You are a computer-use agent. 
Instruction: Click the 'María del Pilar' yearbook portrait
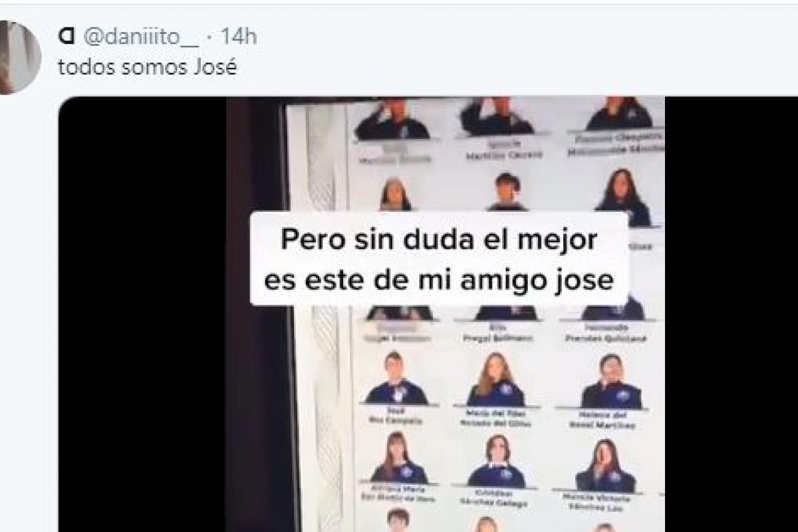(x=495, y=380)
